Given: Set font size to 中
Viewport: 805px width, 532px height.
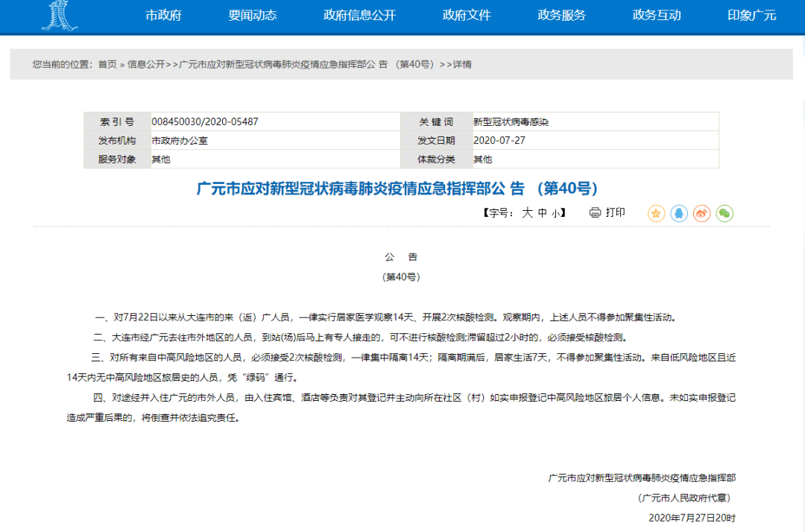Looking at the screenshot, I should coord(543,213).
